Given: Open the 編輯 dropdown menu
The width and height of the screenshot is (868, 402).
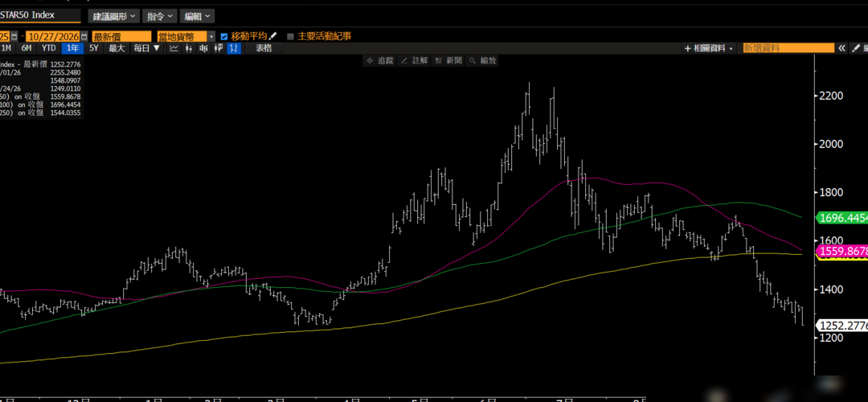Looking at the screenshot, I should pyautogui.click(x=197, y=16).
